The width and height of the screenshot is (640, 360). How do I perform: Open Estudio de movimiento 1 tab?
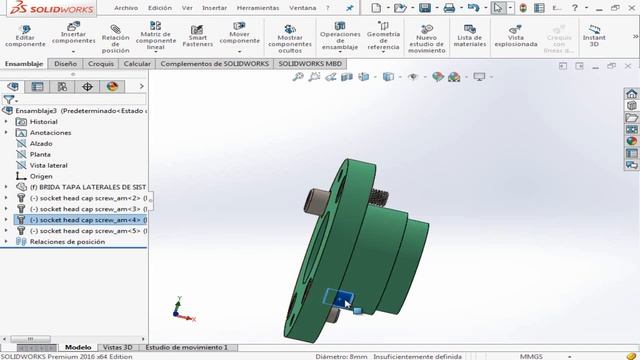click(187, 347)
